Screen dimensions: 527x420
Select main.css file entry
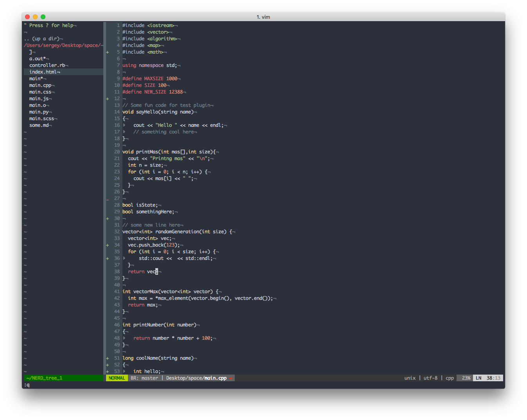point(40,92)
